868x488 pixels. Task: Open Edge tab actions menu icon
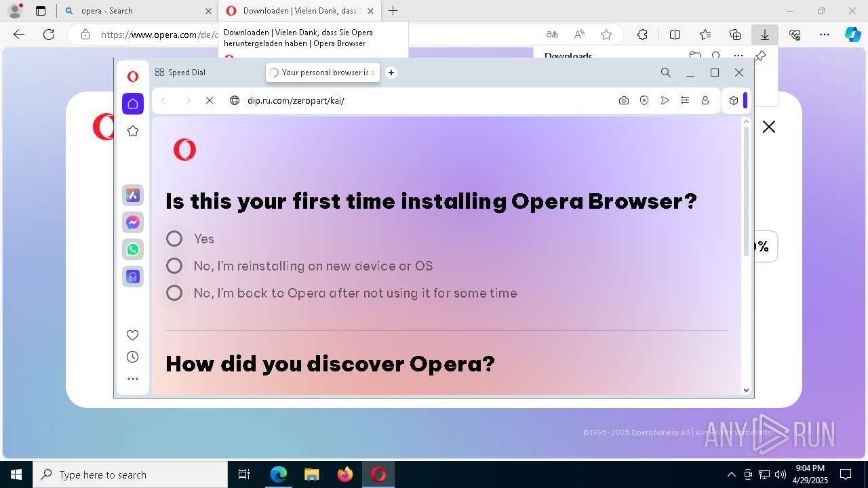[x=41, y=11]
